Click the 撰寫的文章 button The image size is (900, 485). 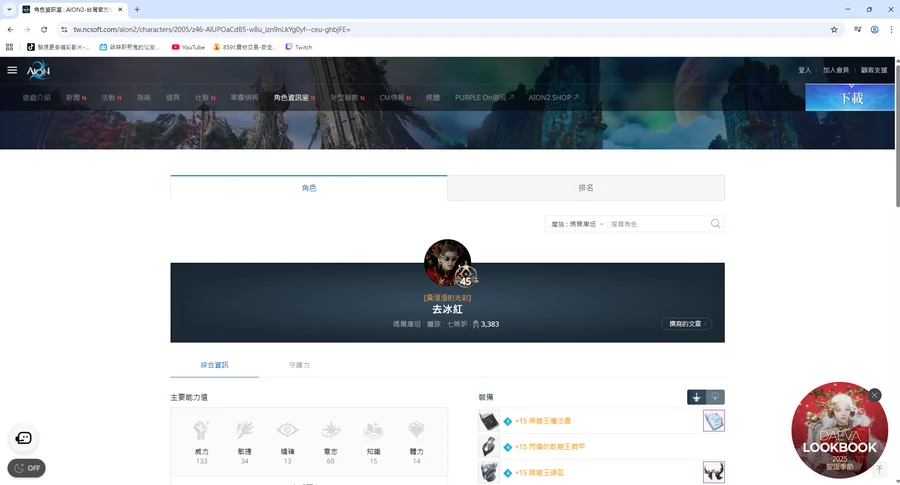click(687, 324)
